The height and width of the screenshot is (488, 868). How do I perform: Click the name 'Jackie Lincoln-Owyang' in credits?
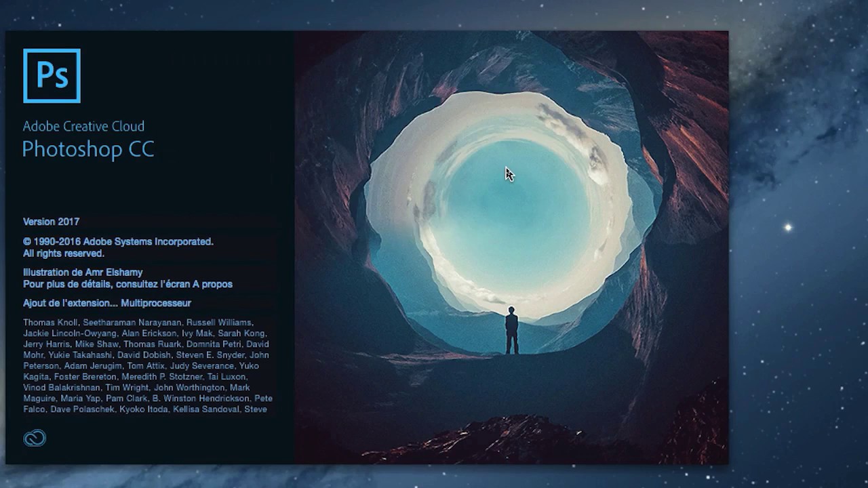[70, 333]
